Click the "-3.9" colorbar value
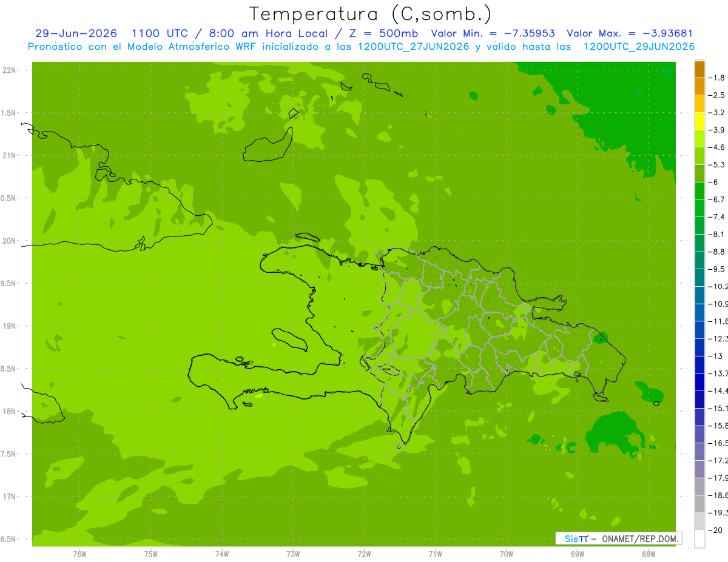 point(716,130)
